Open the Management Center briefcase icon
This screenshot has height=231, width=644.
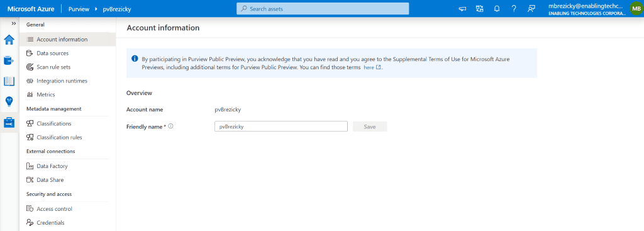[x=9, y=123]
